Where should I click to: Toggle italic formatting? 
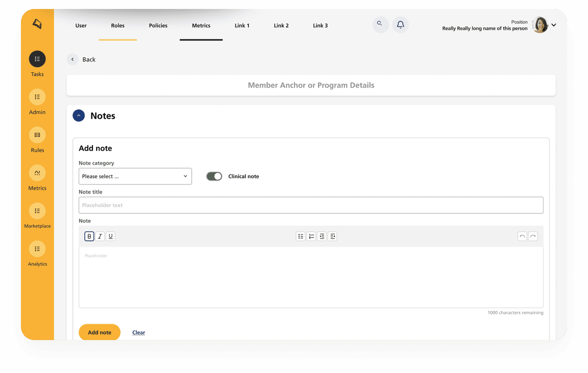[100, 236]
